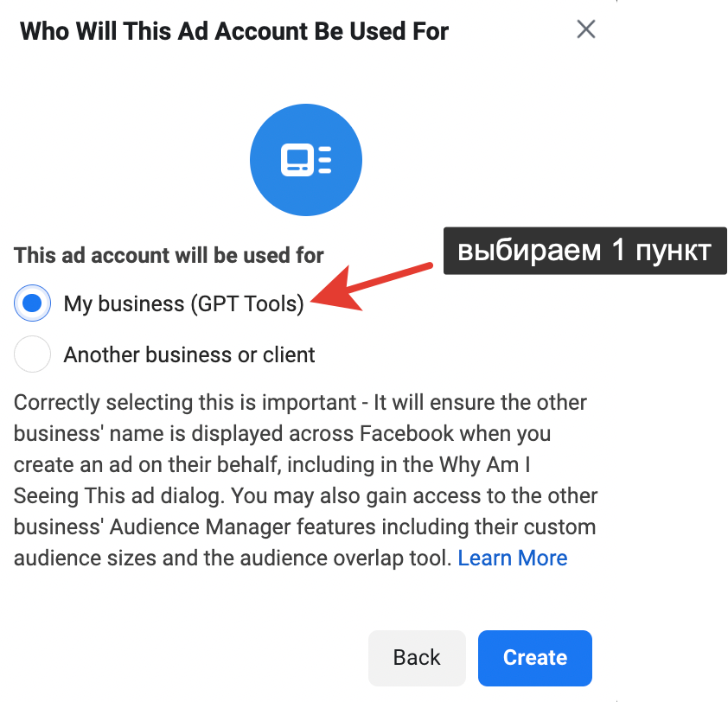
Task: Click the 'Correctly selecting this is important' text
Action: (183, 404)
